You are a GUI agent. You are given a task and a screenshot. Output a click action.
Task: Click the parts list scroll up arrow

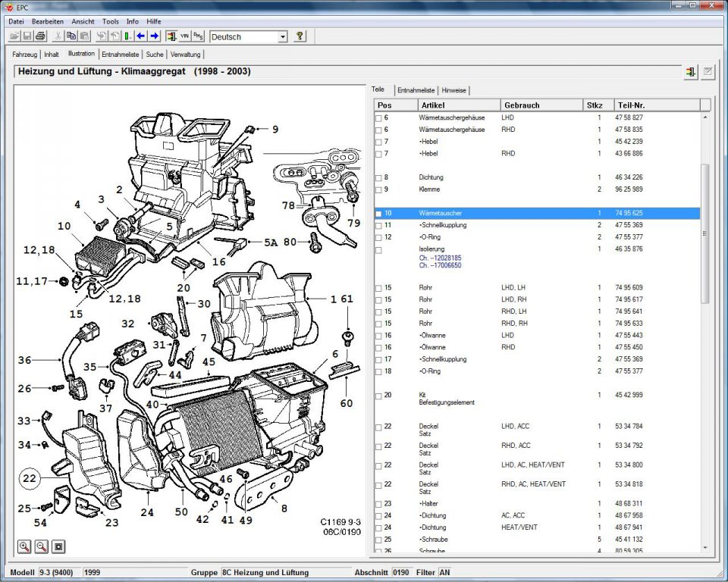[705, 117]
